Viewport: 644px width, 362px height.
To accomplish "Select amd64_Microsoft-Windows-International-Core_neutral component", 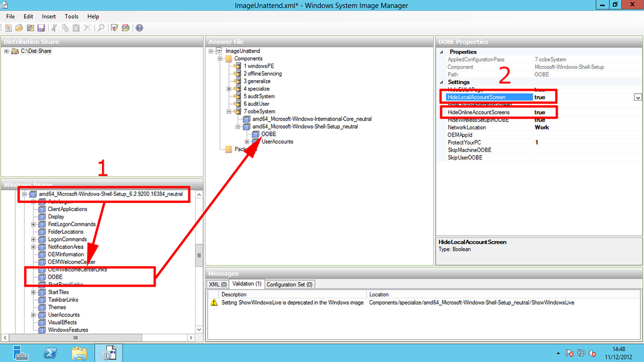I will (311, 119).
